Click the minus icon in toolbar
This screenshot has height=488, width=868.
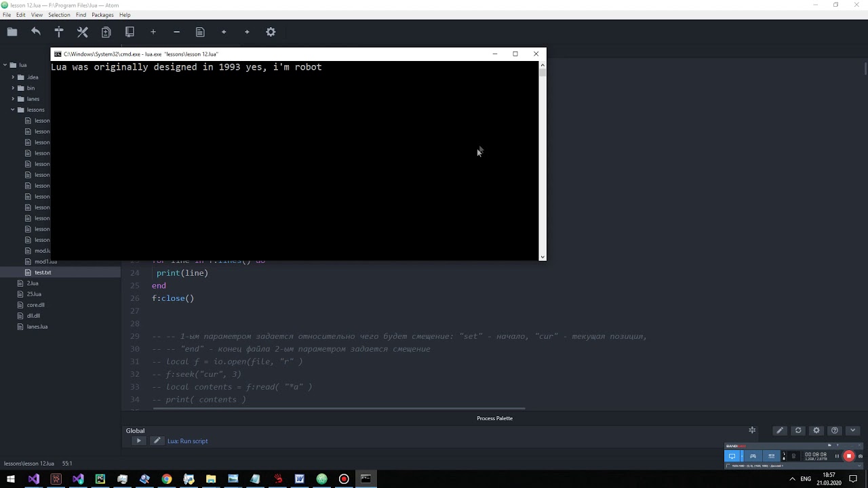coord(176,32)
